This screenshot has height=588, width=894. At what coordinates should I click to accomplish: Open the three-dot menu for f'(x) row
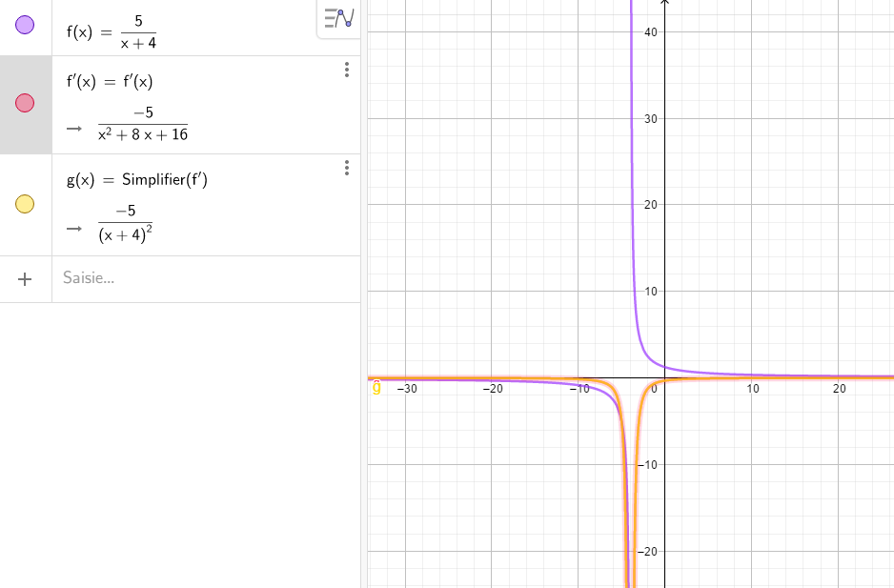347,70
